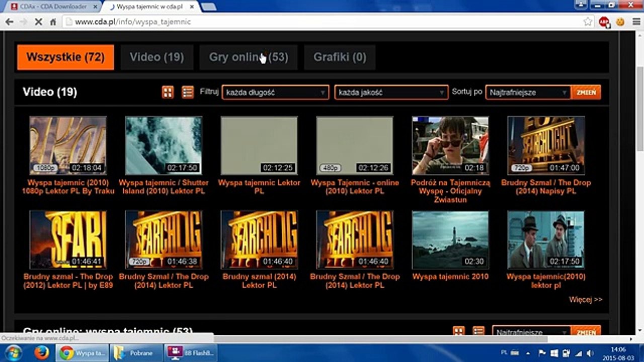Click the cookie extension icon

[620, 22]
